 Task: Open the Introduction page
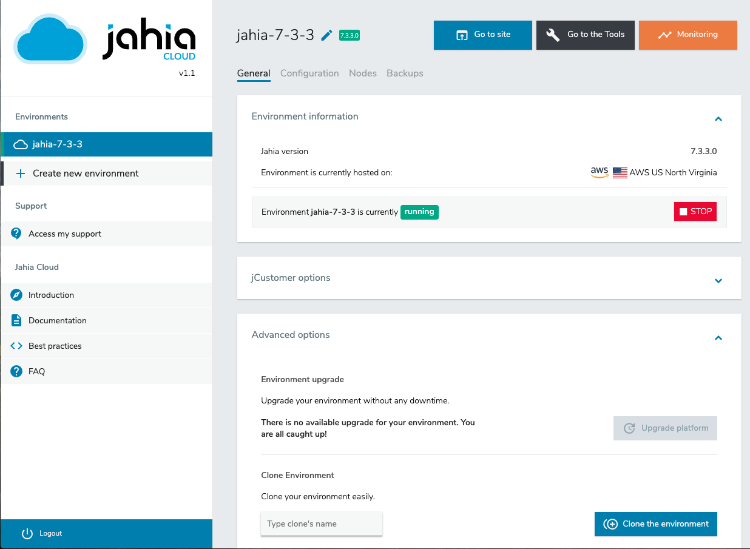[106, 295]
